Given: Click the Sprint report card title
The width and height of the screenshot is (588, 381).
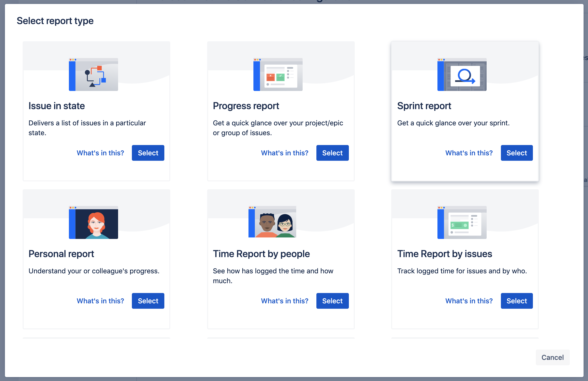Looking at the screenshot, I should pos(424,106).
